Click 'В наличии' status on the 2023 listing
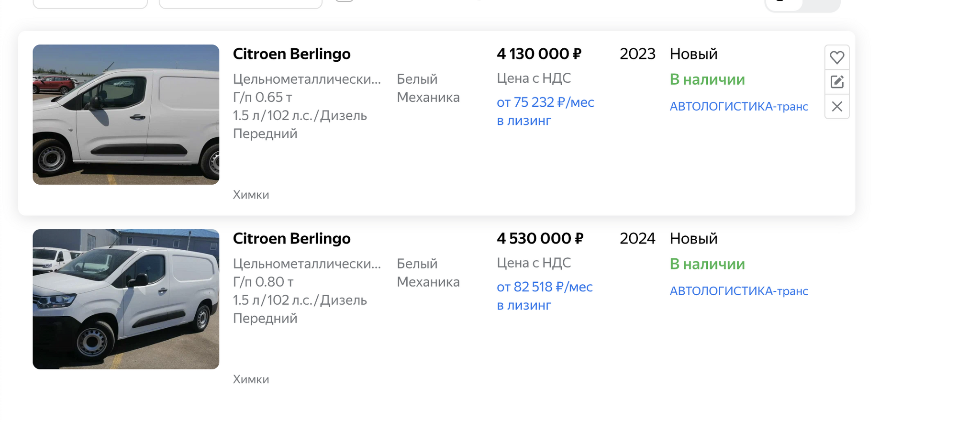 pos(707,79)
